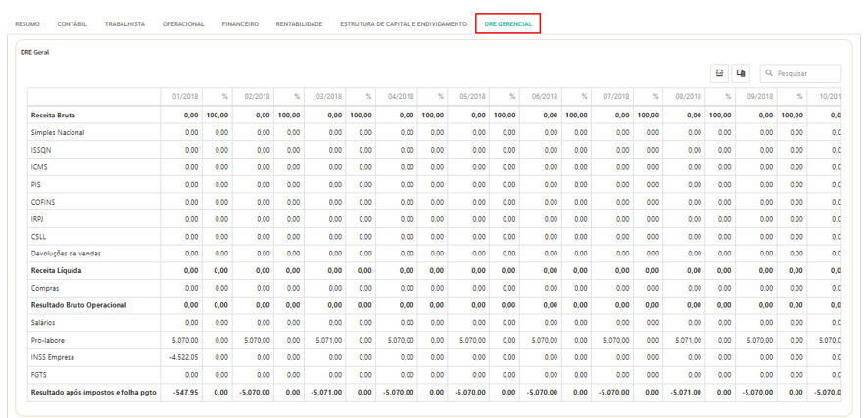The width and height of the screenshot is (868, 418).
Task: Select the Resultado Bruto Operacional row label
Action: coord(79,304)
